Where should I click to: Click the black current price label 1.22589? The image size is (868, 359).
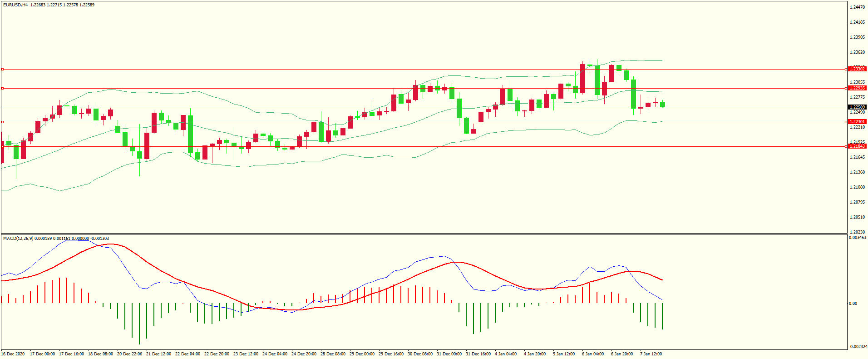point(857,107)
